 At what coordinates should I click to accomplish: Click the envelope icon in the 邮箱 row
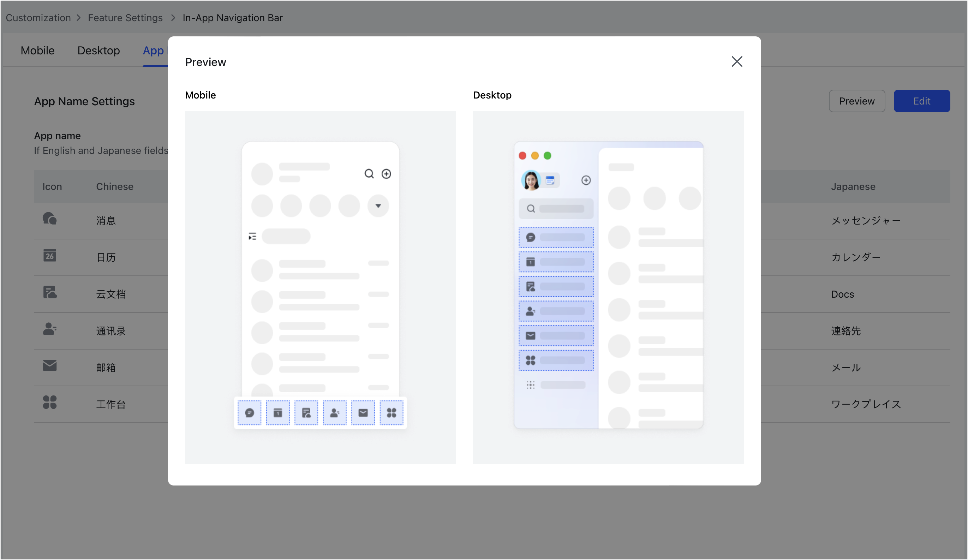[49, 366]
